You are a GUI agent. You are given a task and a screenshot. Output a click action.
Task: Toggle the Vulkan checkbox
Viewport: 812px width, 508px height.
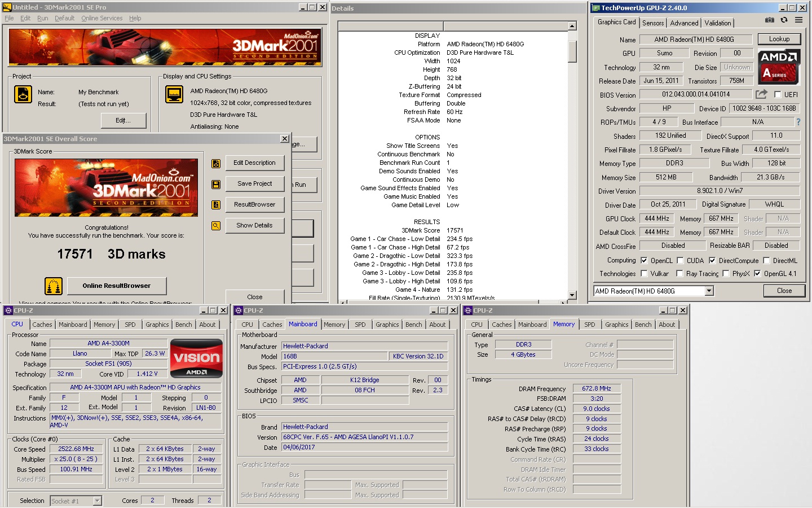pos(644,274)
